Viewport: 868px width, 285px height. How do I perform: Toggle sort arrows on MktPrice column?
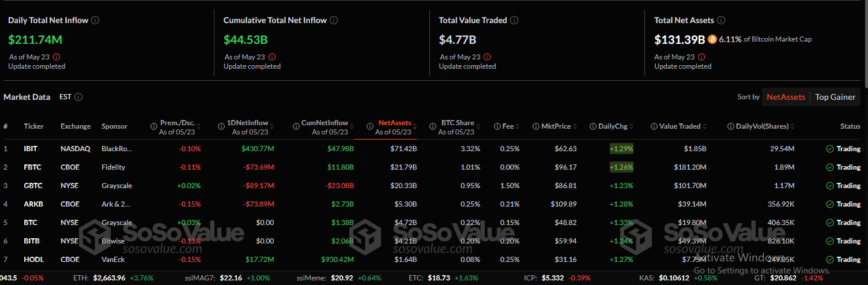tap(575, 126)
